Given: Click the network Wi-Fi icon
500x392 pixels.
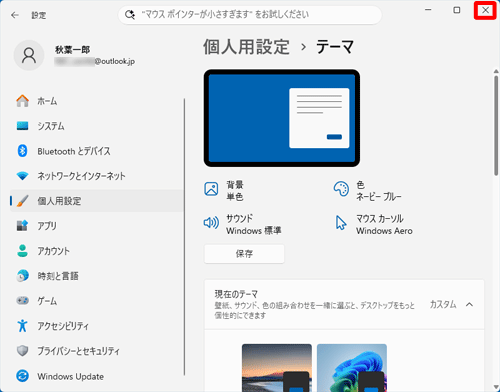Looking at the screenshot, I should 22,176.
